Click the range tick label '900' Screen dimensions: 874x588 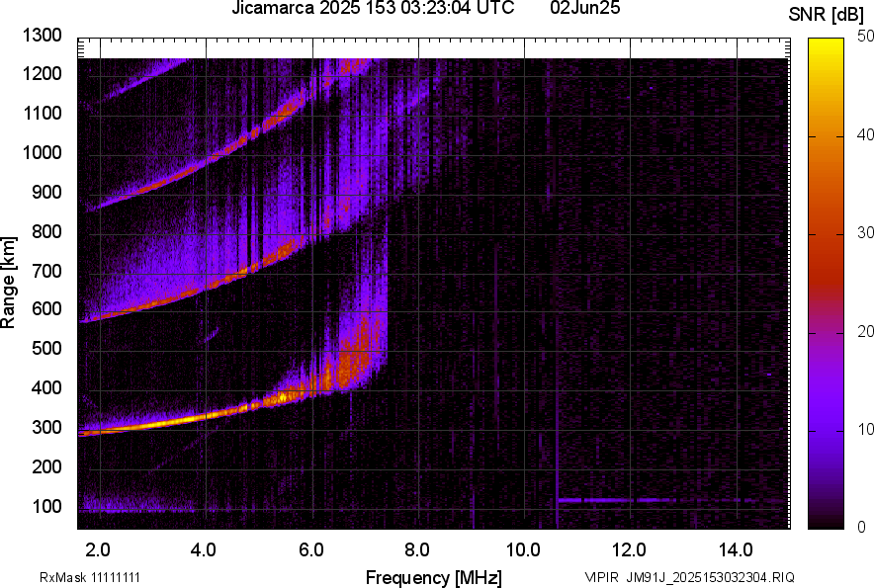pyautogui.click(x=46, y=192)
